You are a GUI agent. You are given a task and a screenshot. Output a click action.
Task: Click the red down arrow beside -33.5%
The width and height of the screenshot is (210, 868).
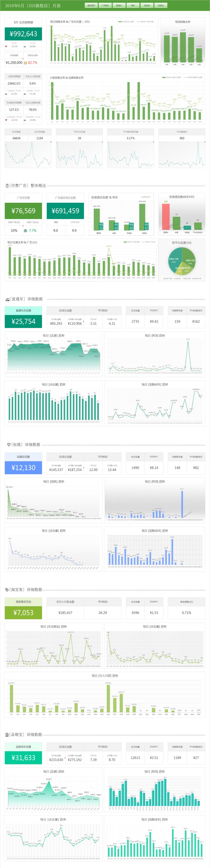[x=6, y=47]
